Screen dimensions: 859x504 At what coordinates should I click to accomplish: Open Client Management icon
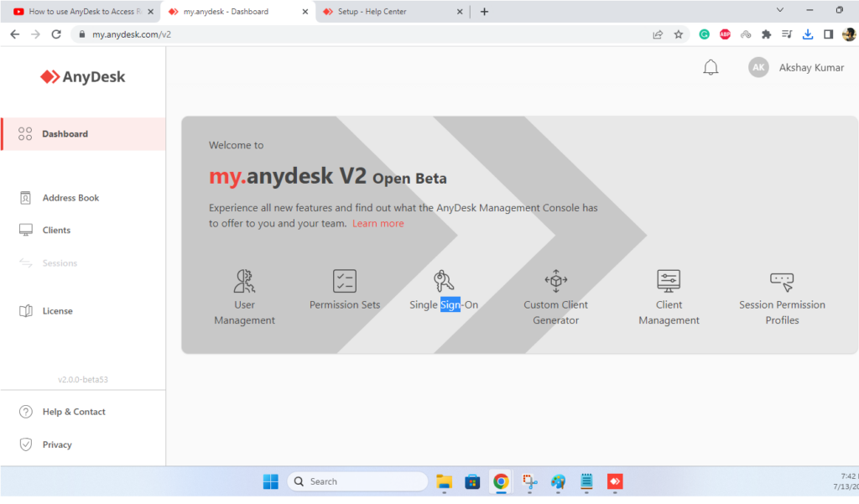click(669, 280)
